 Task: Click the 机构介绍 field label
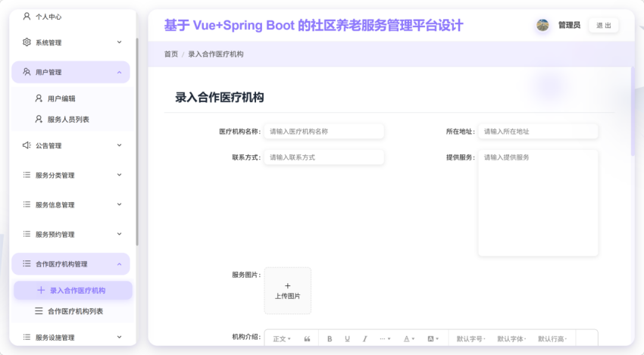coord(246,337)
